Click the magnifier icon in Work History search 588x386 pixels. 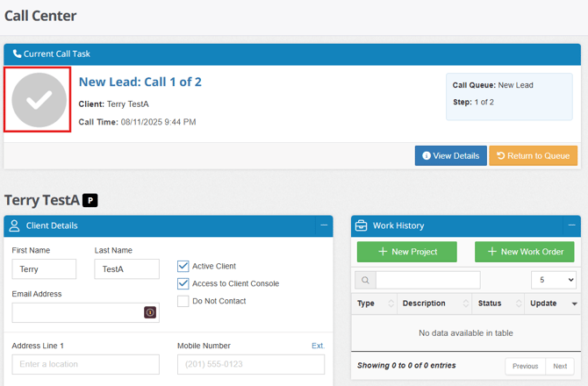(365, 280)
